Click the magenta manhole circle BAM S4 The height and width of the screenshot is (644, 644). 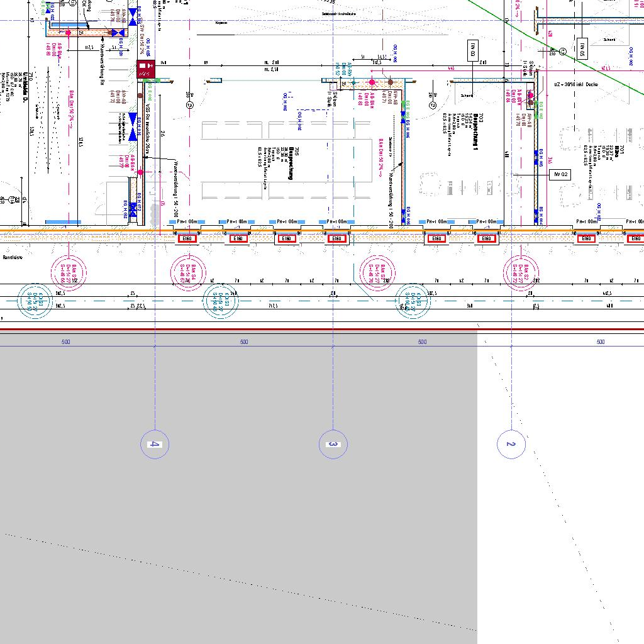(188, 273)
